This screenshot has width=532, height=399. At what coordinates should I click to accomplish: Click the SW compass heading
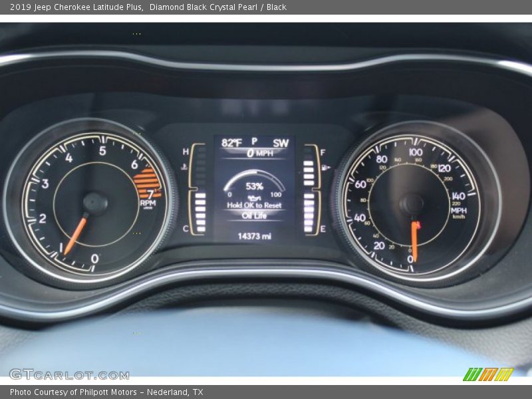point(281,143)
